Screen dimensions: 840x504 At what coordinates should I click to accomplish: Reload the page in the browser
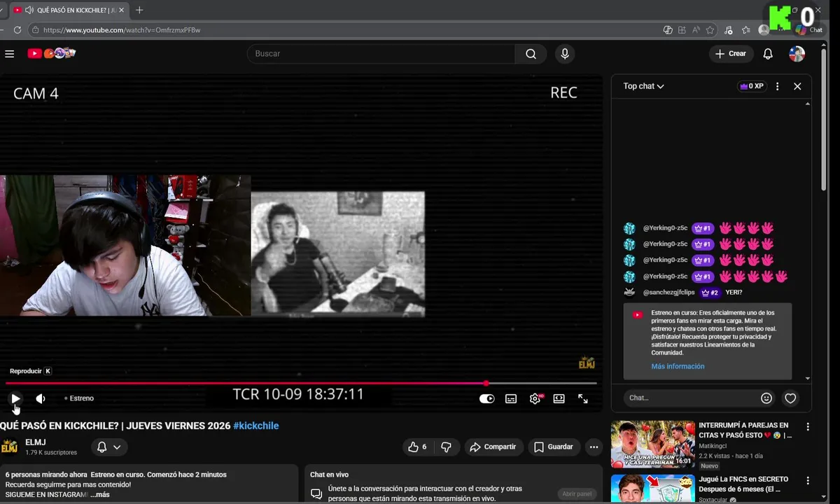pos(17,30)
